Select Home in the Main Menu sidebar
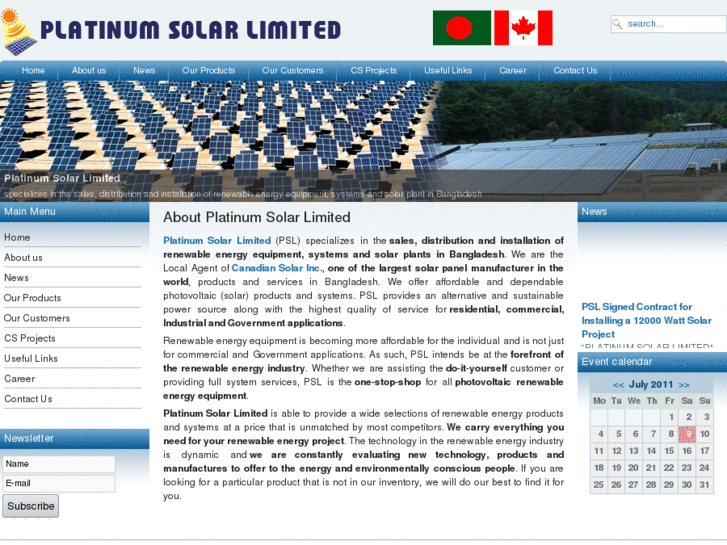 (72, 237)
